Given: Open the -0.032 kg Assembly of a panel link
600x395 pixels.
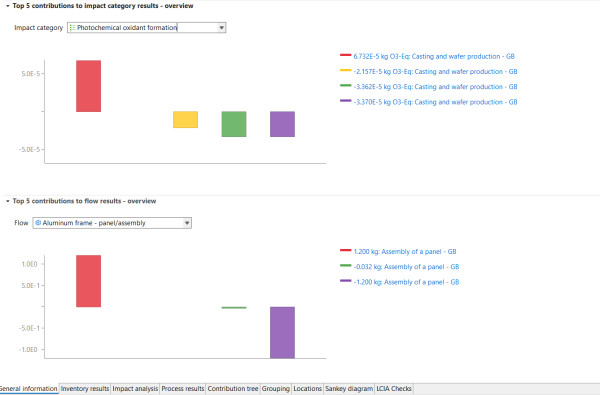Looking at the screenshot, I should click(x=406, y=267).
